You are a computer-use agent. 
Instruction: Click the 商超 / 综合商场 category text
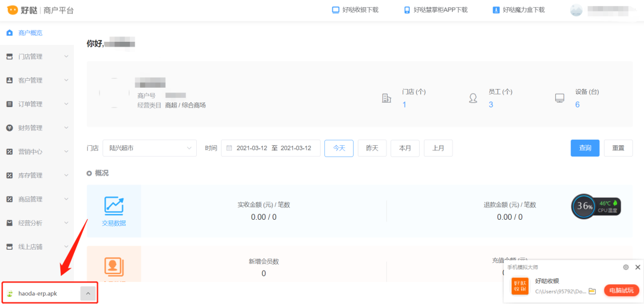[185, 105]
